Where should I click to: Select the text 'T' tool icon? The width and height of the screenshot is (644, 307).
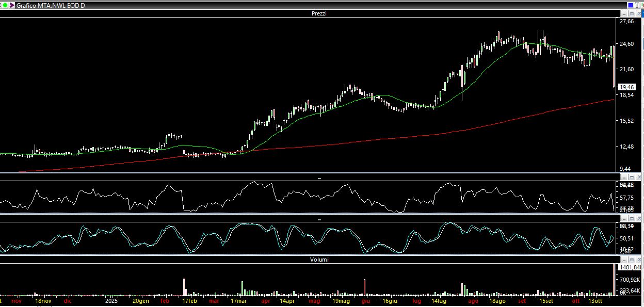(636, 5)
